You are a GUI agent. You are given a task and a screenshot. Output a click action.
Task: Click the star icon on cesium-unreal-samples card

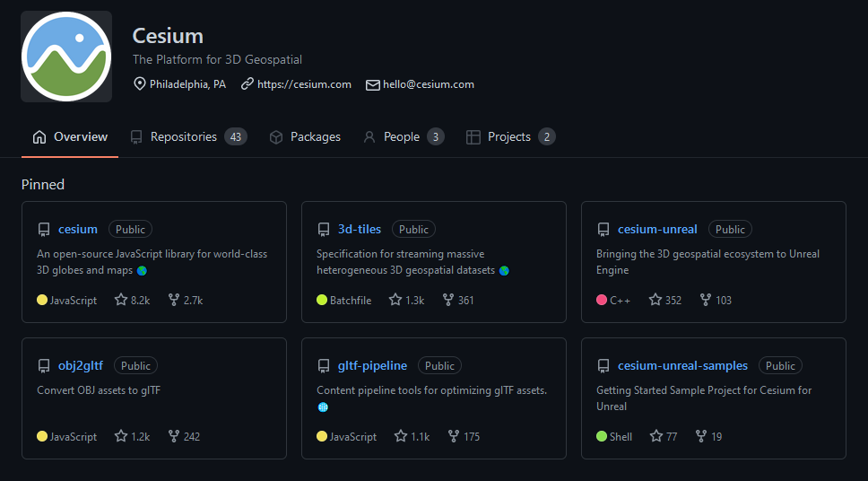(x=655, y=436)
